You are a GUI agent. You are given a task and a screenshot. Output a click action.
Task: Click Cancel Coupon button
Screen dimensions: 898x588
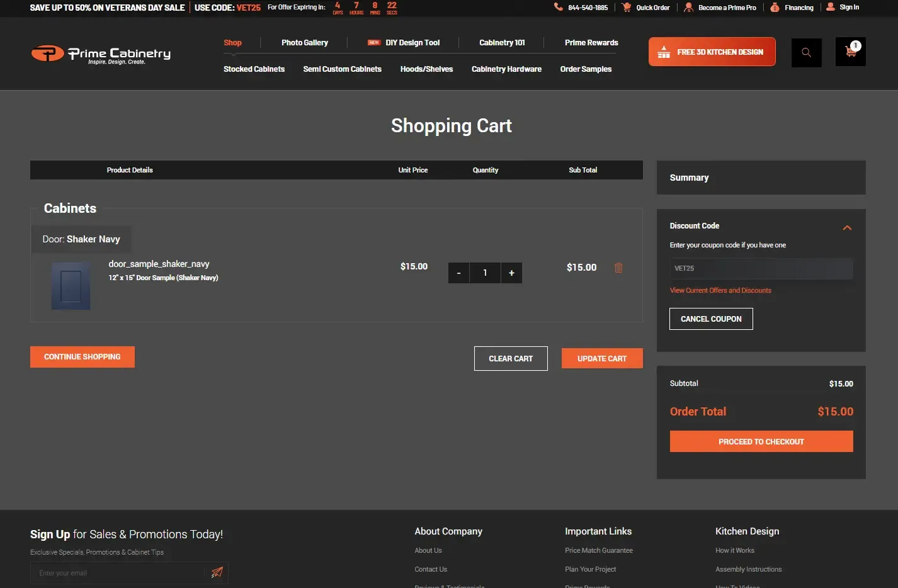[x=711, y=319]
